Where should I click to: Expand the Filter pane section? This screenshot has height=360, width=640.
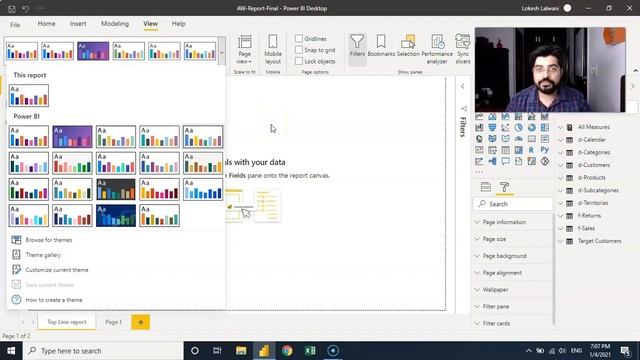click(513, 307)
